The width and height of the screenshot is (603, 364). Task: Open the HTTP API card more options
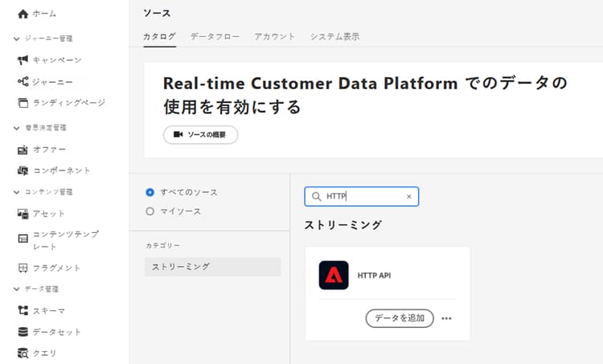(446, 318)
